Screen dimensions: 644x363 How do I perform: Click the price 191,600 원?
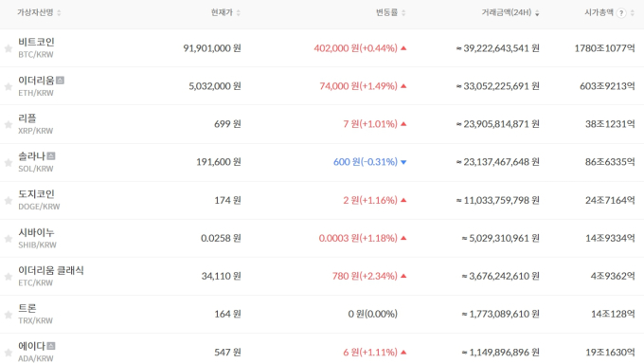[x=219, y=162]
